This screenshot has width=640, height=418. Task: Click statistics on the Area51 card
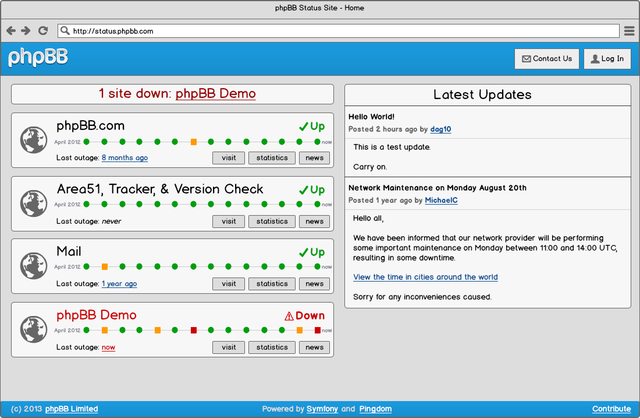pyautogui.click(x=272, y=221)
